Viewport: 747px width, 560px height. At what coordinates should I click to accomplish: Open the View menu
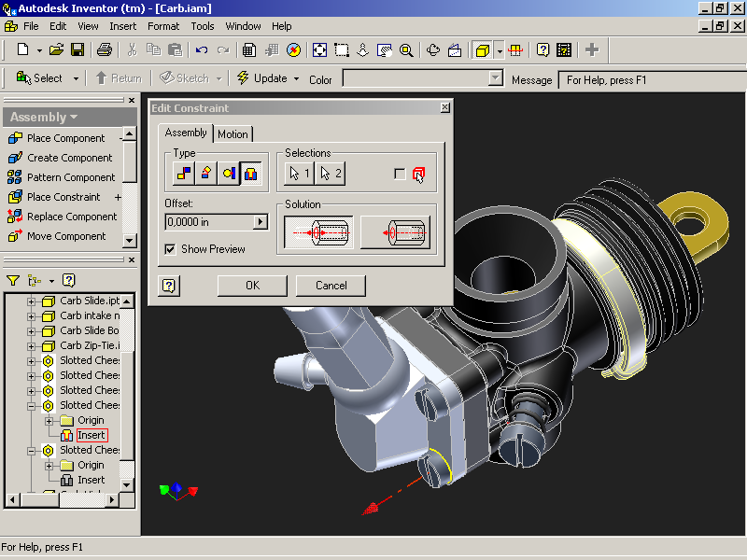[x=88, y=26]
